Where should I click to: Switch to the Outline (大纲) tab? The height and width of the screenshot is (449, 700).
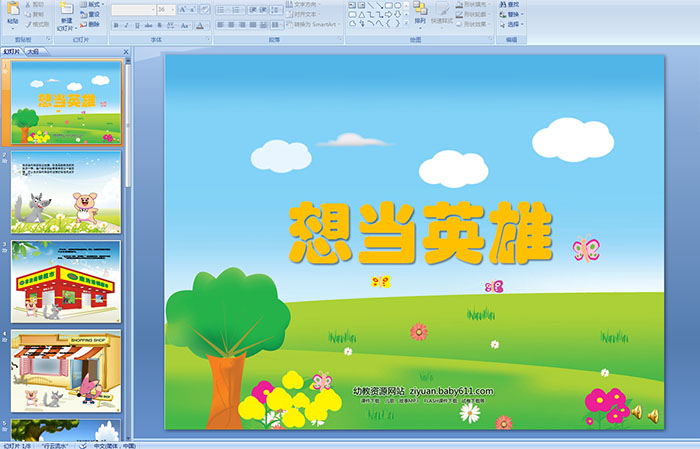[x=33, y=51]
